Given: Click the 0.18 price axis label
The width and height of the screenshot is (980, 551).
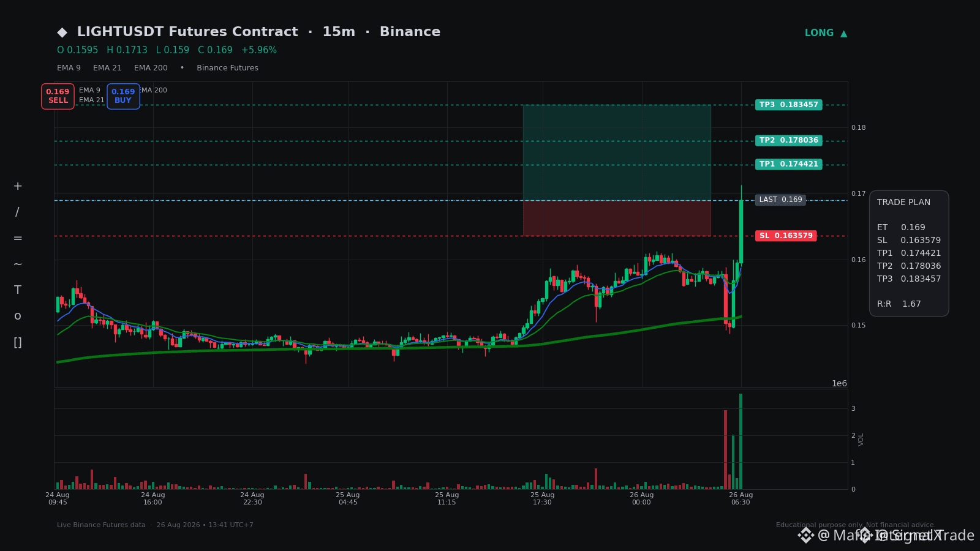Looking at the screenshot, I should coord(859,128).
